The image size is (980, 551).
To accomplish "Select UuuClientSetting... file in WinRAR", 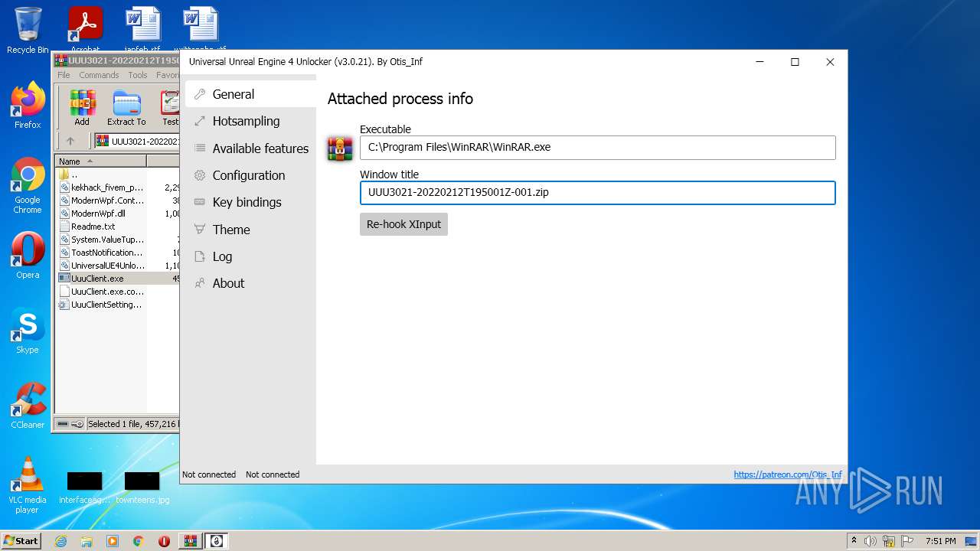I will (118, 305).
